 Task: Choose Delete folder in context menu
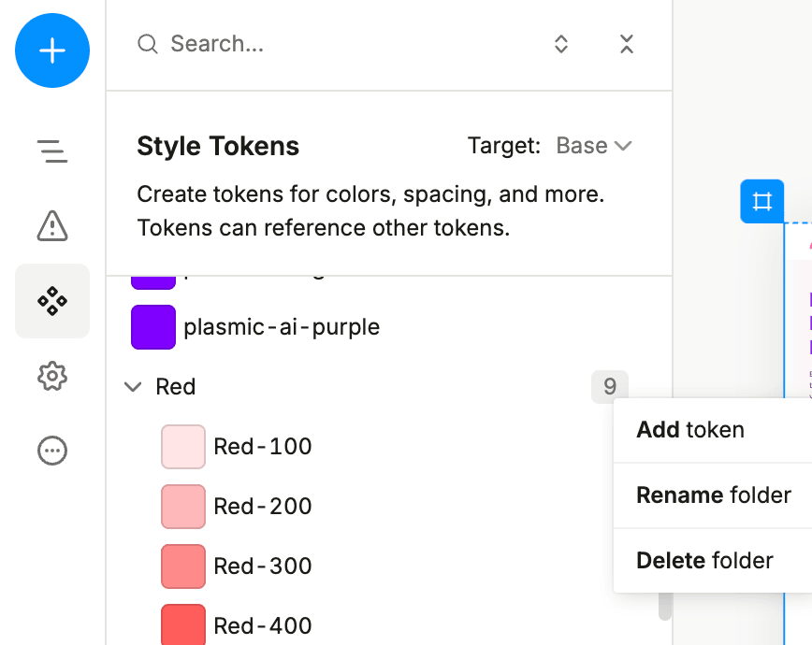(704, 560)
